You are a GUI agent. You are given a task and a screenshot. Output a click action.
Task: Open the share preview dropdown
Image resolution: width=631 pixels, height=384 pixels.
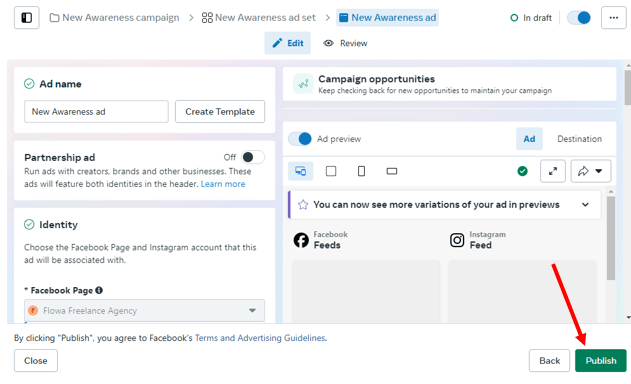tap(591, 171)
